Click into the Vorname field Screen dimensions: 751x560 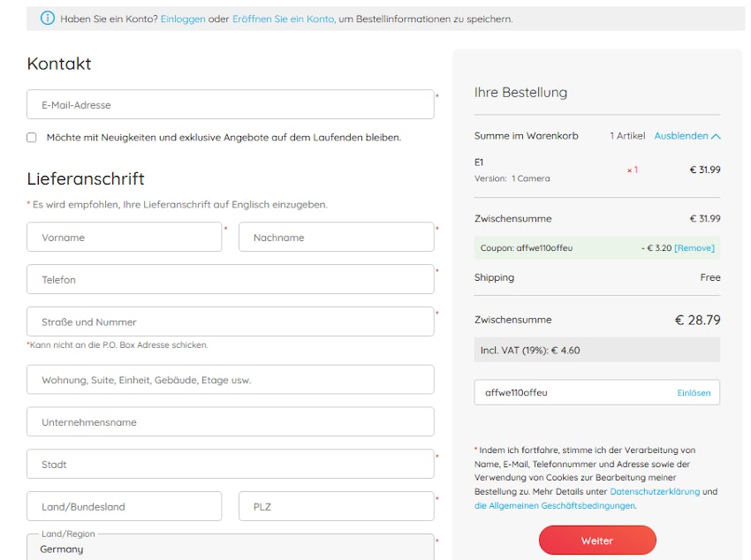click(x=124, y=238)
